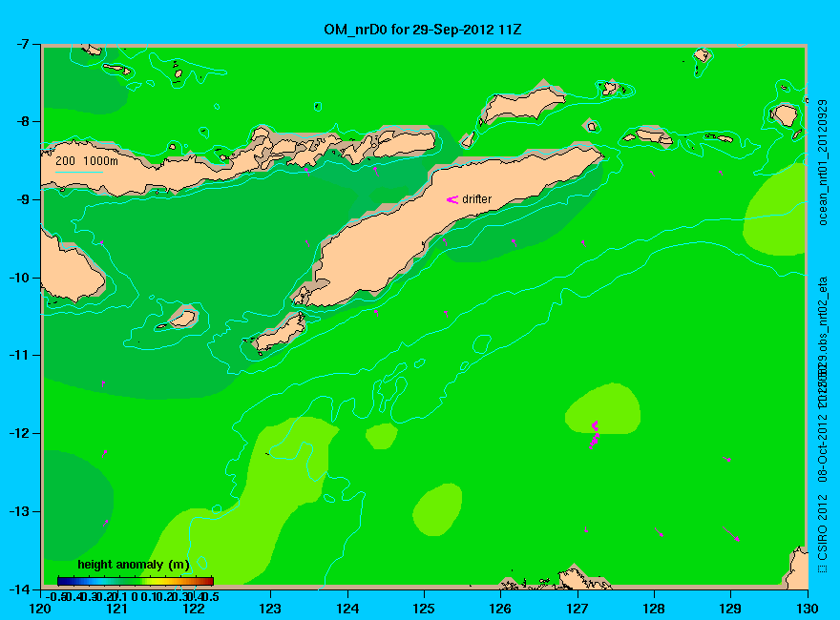Click the longitude tick label "125"

click(x=424, y=609)
